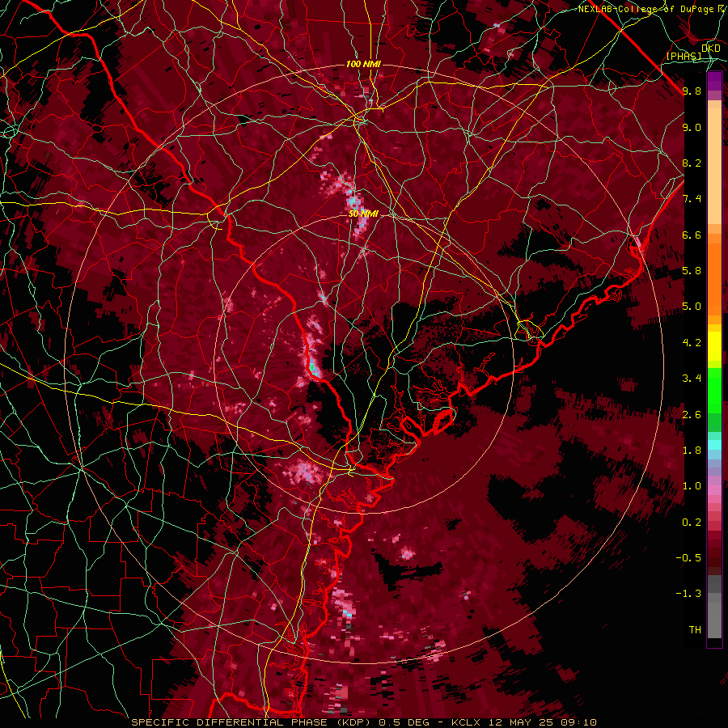Viewport: 728px width, 728px height.
Task: Select the 9.8 value on the color scale
Action: pos(692,91)
